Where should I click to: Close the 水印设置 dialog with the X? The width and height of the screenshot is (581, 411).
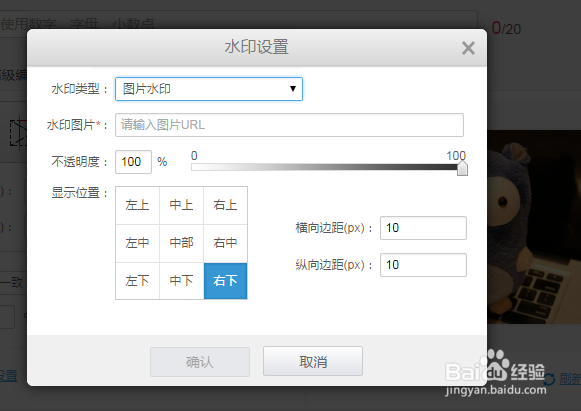pos(468,48)
